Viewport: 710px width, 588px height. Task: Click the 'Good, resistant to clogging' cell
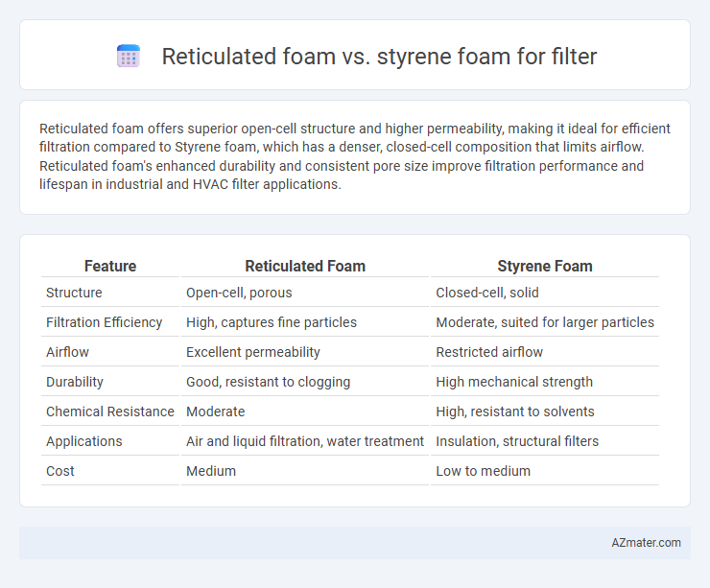[268, 382]
